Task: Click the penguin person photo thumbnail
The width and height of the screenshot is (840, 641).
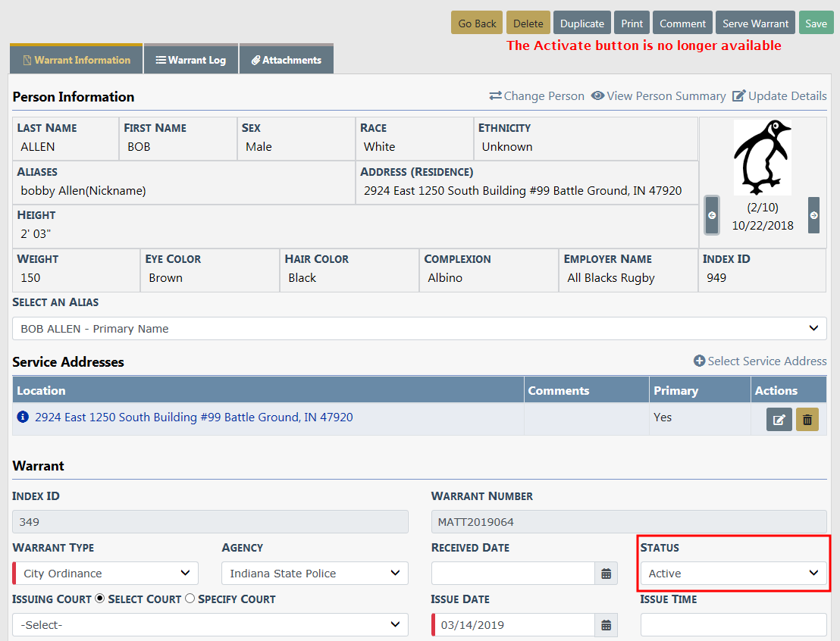Action: tap(762, 158)
